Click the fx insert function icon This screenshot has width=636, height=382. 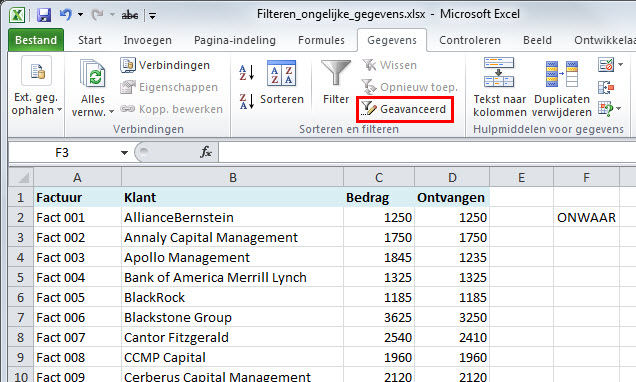pos(206,152)
